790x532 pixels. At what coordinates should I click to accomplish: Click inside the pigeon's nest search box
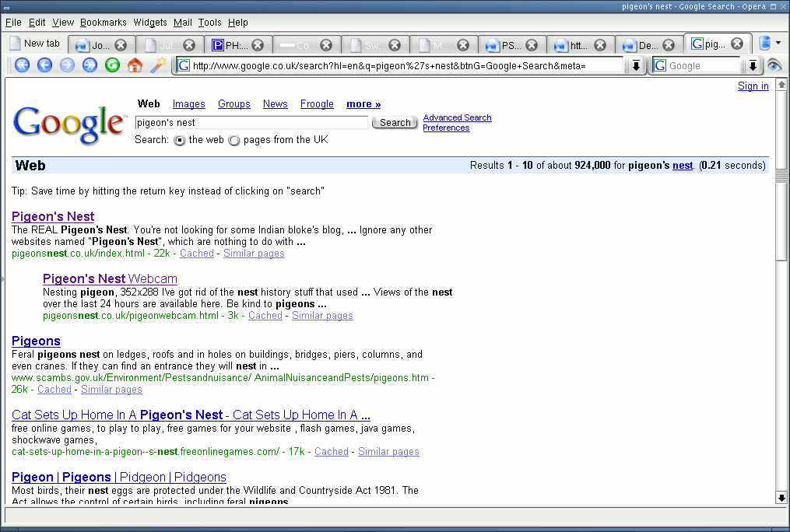[x=251, y=122]
